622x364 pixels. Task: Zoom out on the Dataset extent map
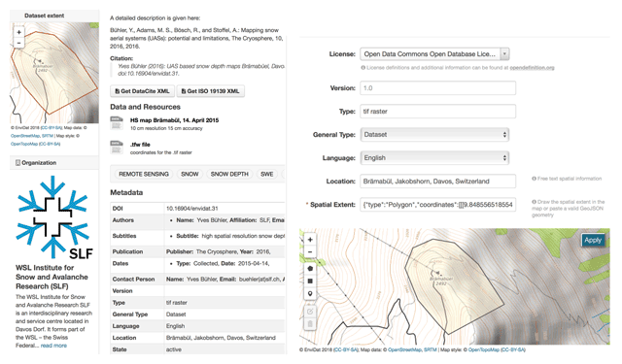point(18,43)
